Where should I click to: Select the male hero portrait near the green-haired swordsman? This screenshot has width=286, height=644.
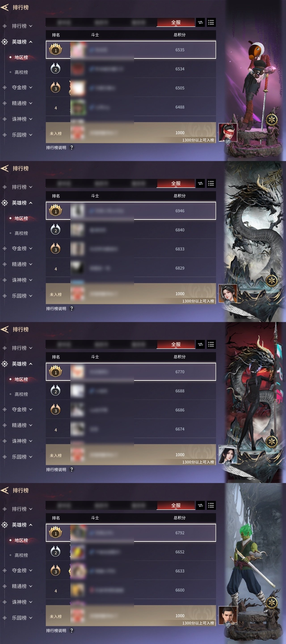coord(228,616)
